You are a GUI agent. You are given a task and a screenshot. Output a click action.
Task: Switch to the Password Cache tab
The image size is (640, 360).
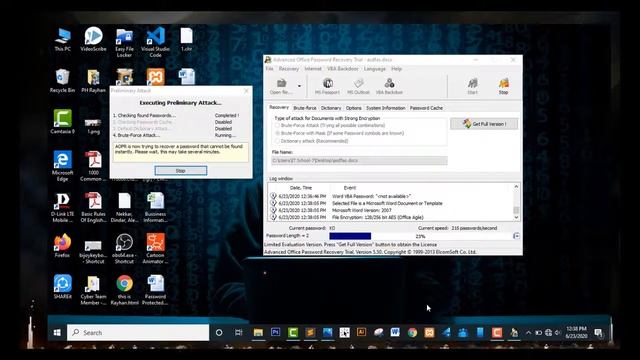(x=426, y=108)
